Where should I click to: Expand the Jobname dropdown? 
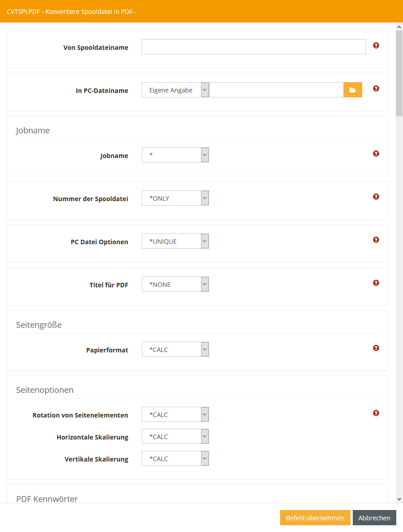175,155
